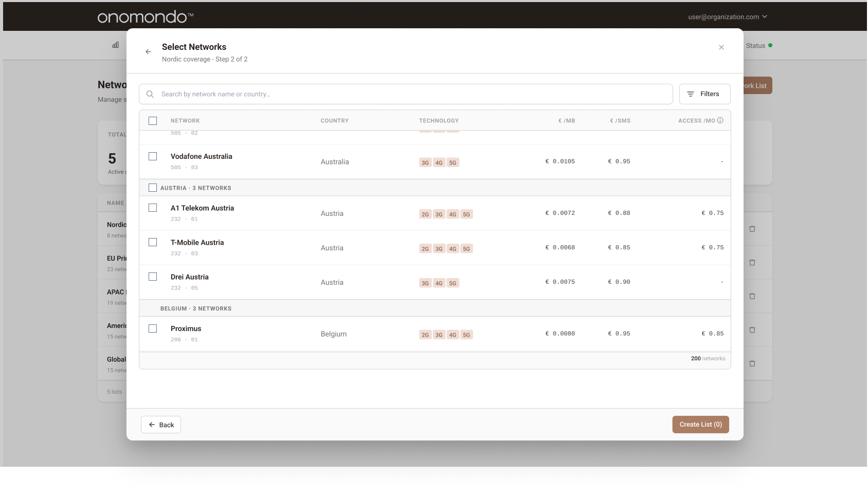The image size is (868, 494).
Task: Click the back arrow in Select Networks dialog
Action: coord(148,51)
